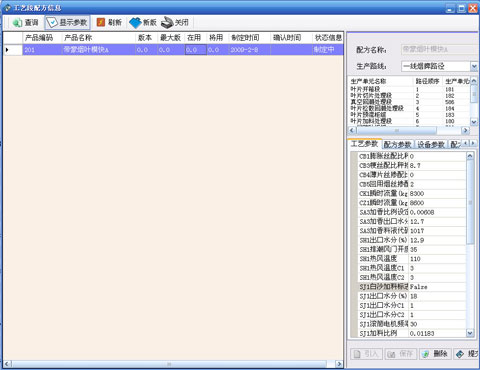This screenshot has height=370, width=480.
Task: Click the parameter list scrollbar down arrow
Action: [470, 333]
